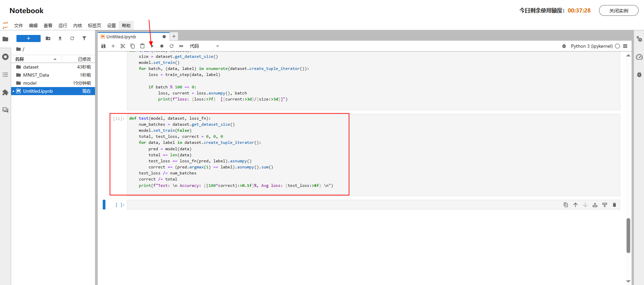Open the property inspector gears icon
The height and width of the screenshot is (285, 644).
click(x=639, y=39)
